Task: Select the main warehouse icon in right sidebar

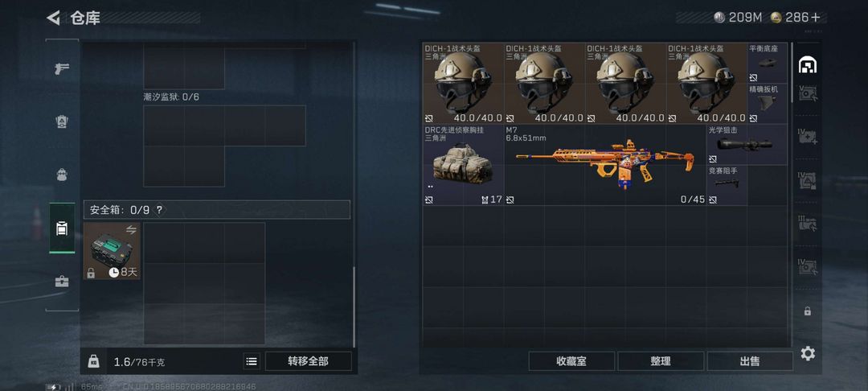Action: 808,65
